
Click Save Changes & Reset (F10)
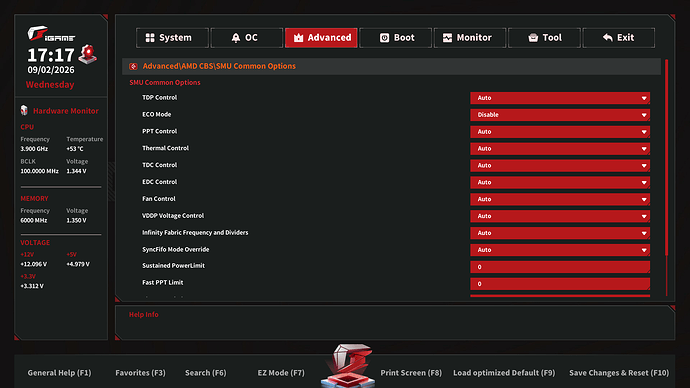click(x=619, y=373)
